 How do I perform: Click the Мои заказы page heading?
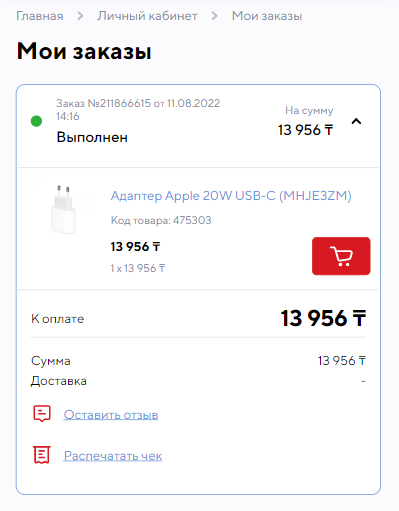[84, 51]
